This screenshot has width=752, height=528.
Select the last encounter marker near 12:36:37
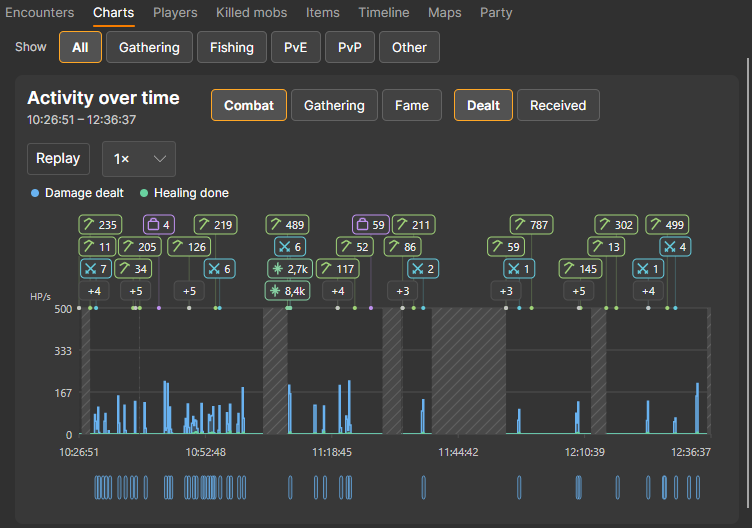698,487
